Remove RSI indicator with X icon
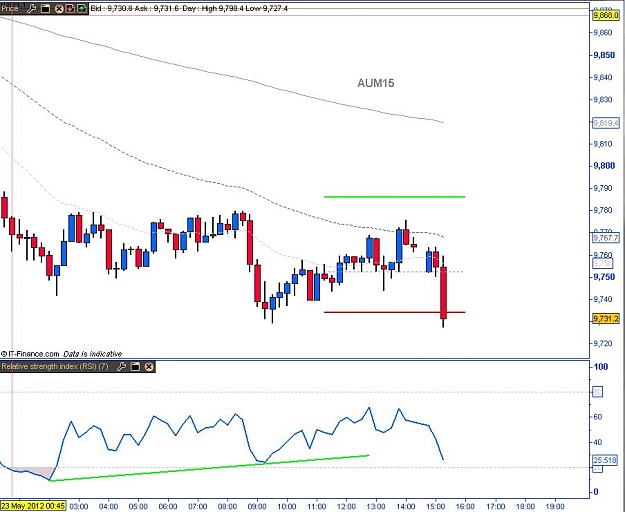 pyautogui.click(x=149, y=367)
